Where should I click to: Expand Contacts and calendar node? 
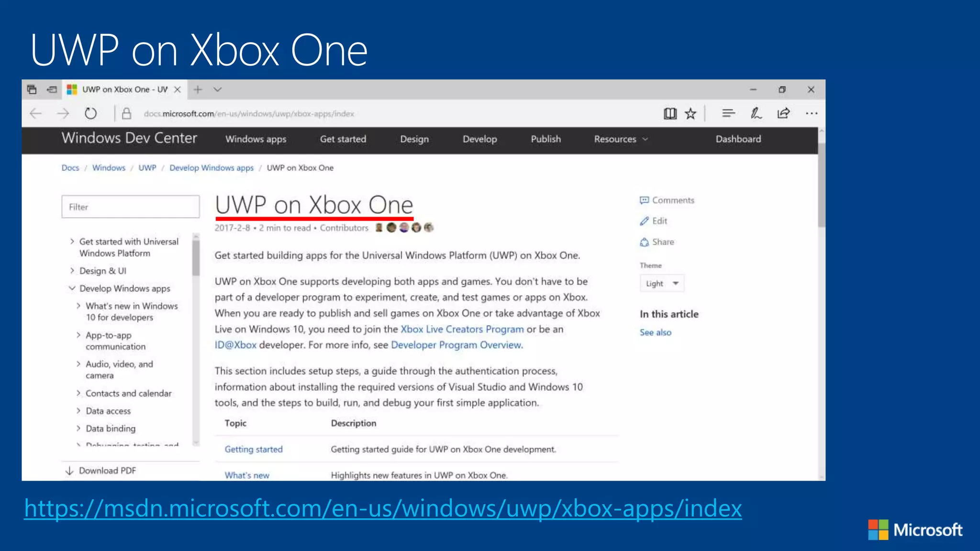78,393
